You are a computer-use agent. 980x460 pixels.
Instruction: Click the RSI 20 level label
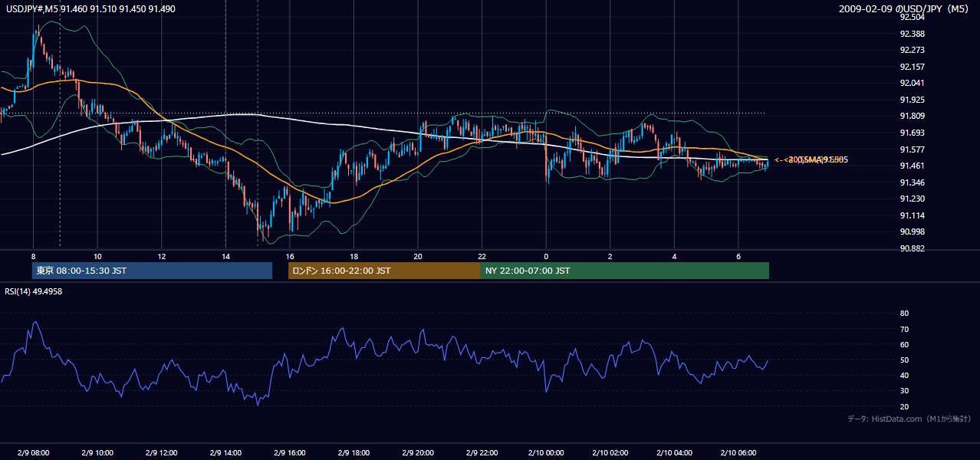(904, 406)
